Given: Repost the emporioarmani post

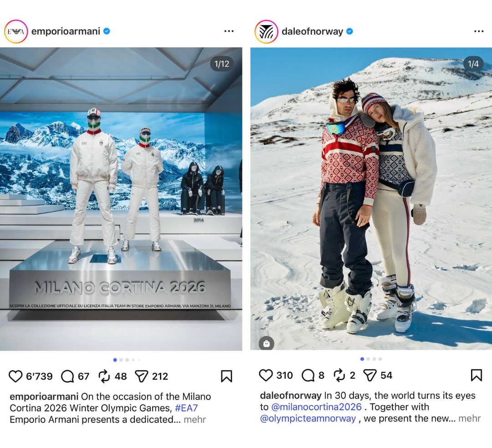Looking at the screenshot, I should [104, 376].
